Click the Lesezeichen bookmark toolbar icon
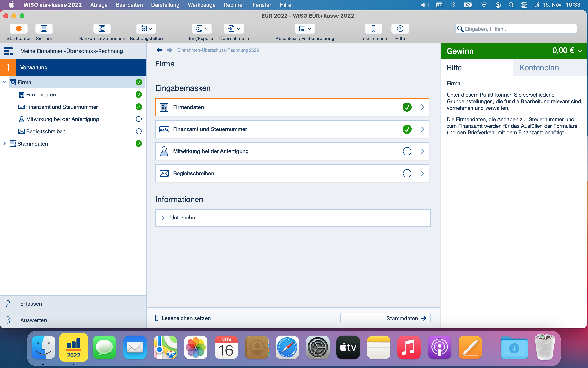Image resolution: width=588 pixels, height=368 pixels. click(373, 29)
